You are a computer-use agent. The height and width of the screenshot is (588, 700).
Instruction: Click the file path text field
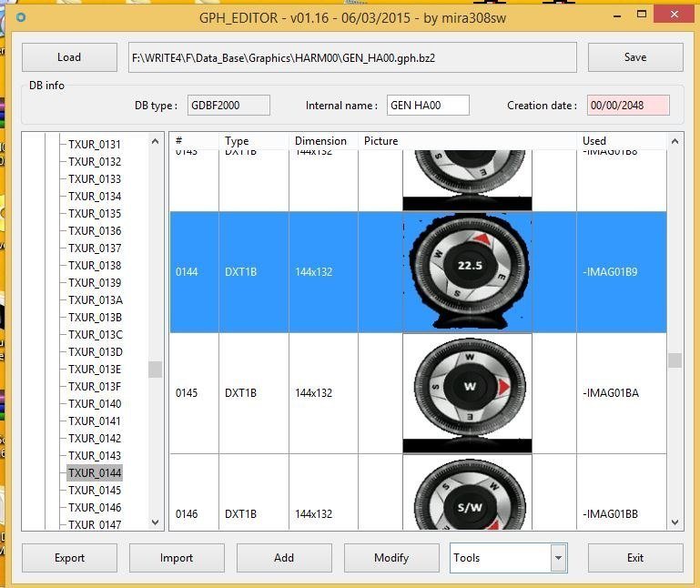353,57
